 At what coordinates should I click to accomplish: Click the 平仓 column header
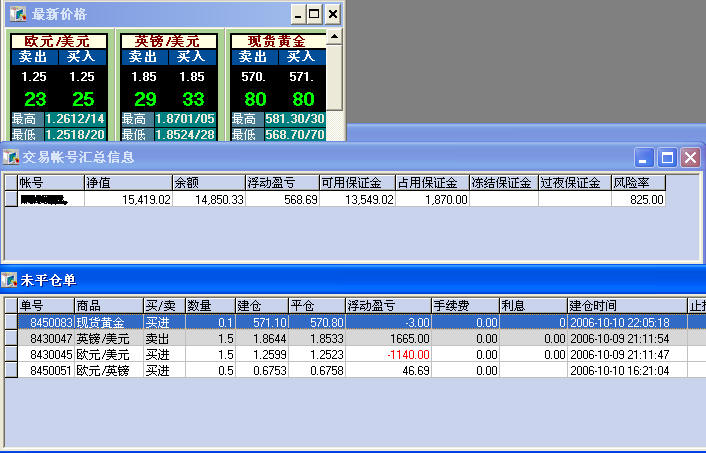coord(317,306)
